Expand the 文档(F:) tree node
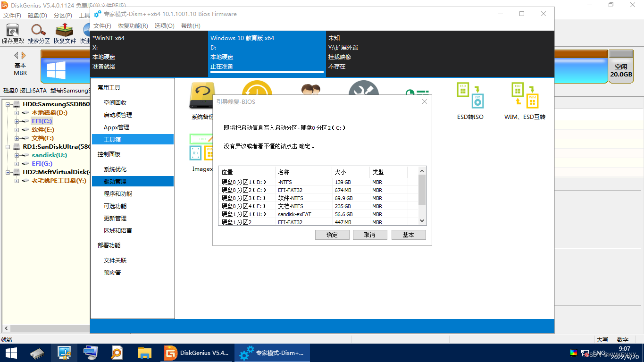 coord(17,138)
